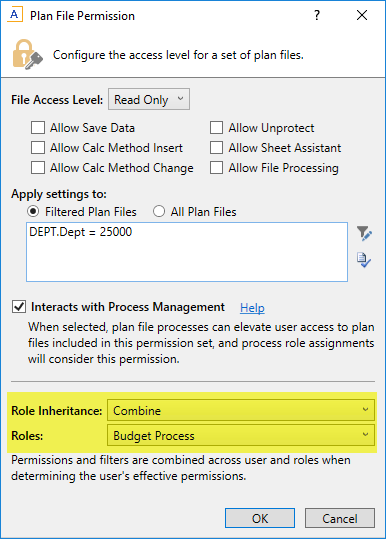Click inside the DEPT.Dept filter text box
This screenshot has width=386, height=539.
[187, 252]
